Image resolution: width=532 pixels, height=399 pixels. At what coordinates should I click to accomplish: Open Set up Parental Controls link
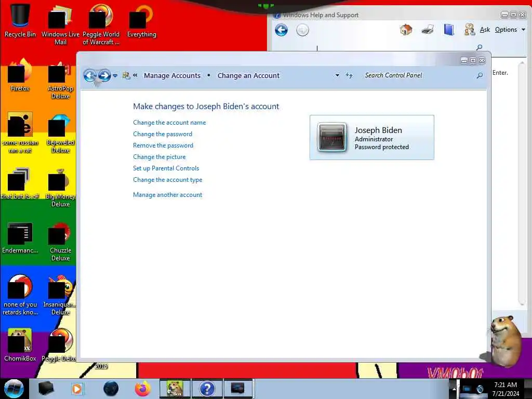[166, 168]
